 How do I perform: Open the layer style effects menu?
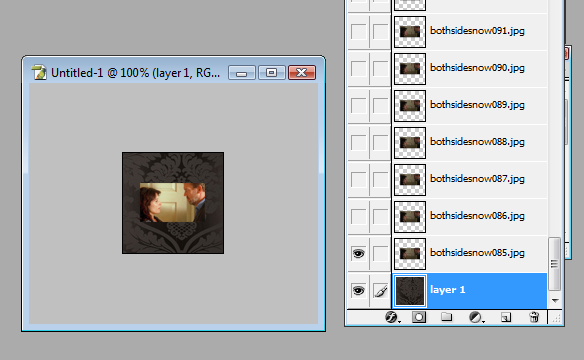pos(392,317)
